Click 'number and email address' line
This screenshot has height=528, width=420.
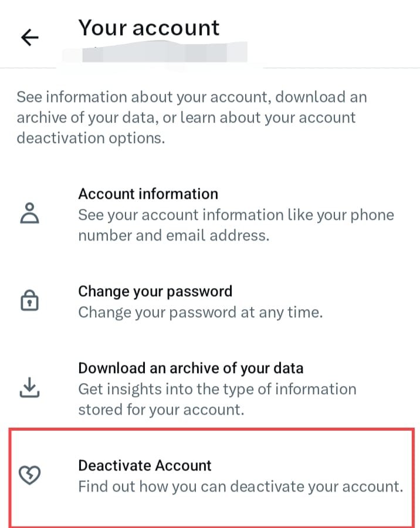click(x=174, y=235)
